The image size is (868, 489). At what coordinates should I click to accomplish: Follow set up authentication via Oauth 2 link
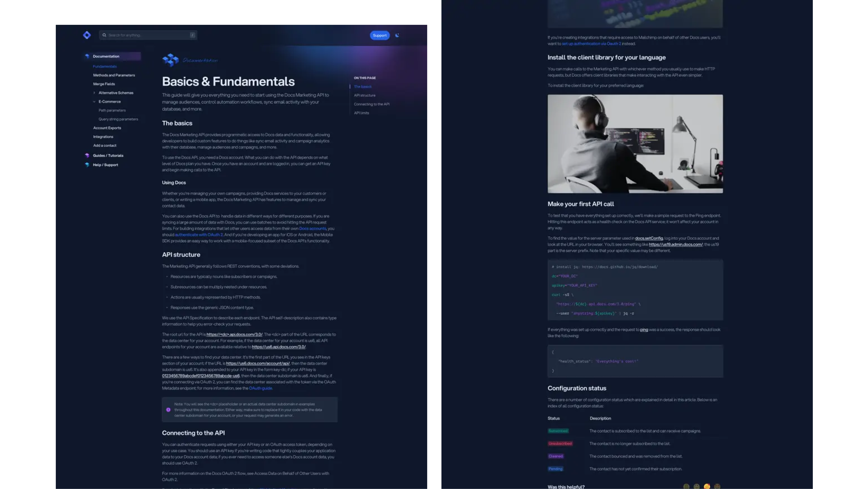point(591,44)
